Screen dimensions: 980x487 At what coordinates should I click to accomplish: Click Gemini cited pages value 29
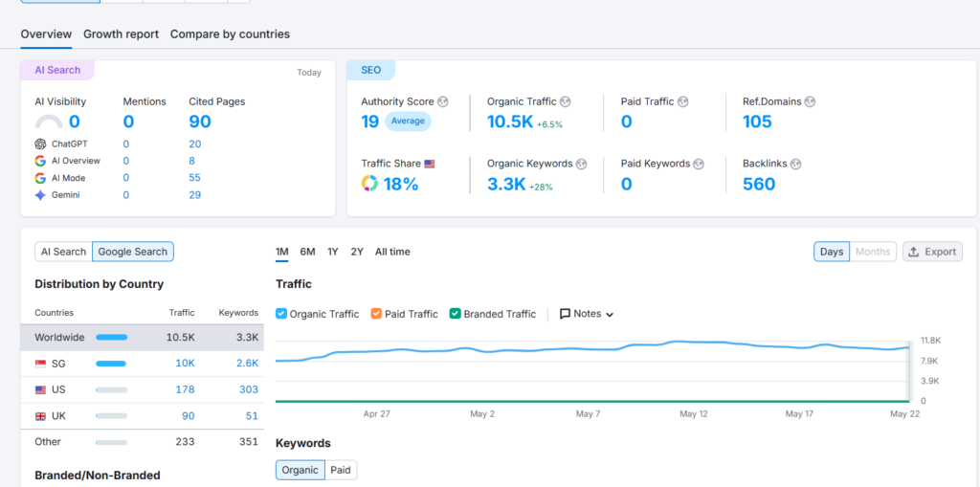[195, 195]
